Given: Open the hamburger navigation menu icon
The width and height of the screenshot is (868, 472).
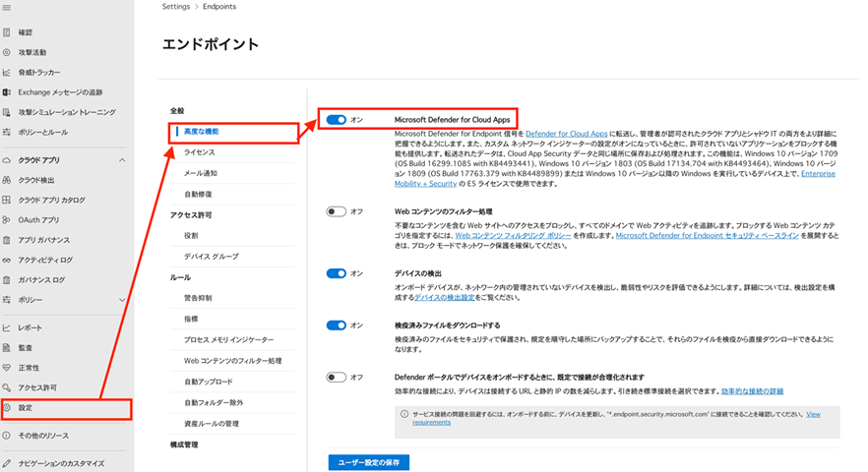Looking at the screenshot, I should tap(7, 8).
